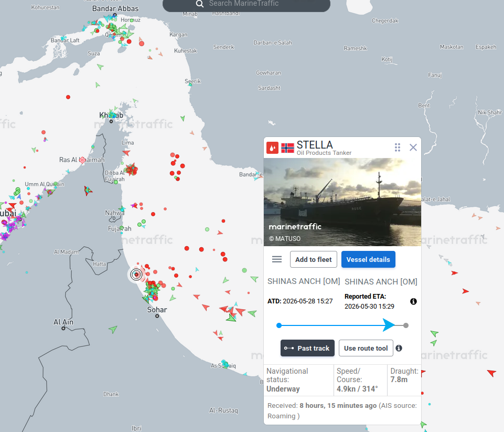Click the voyage start point dot
Viewport: 504px width, 432px height.
[x=279, y=325]
